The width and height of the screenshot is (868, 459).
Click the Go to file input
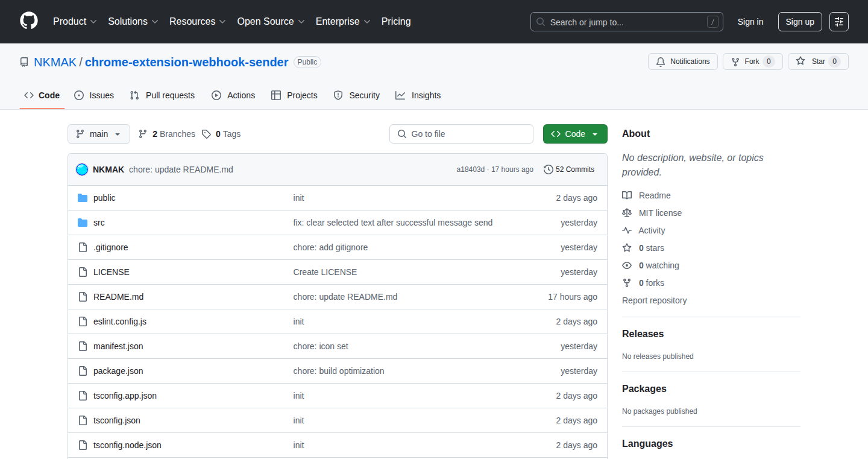tap(461, 134)
